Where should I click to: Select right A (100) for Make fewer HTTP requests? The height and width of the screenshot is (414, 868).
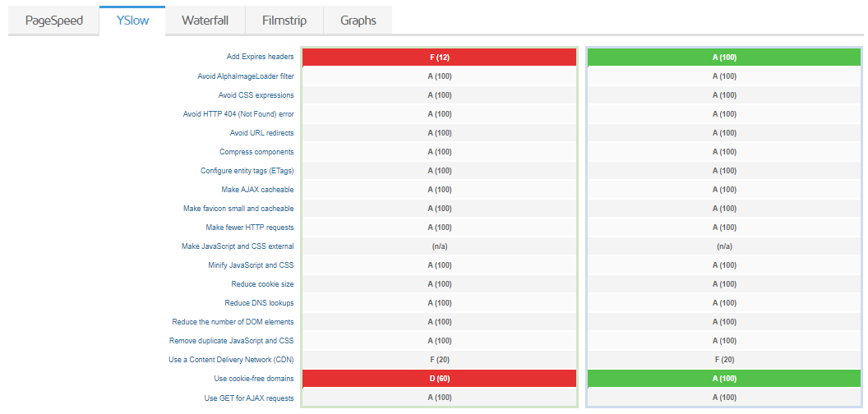(x=724, y=228)
